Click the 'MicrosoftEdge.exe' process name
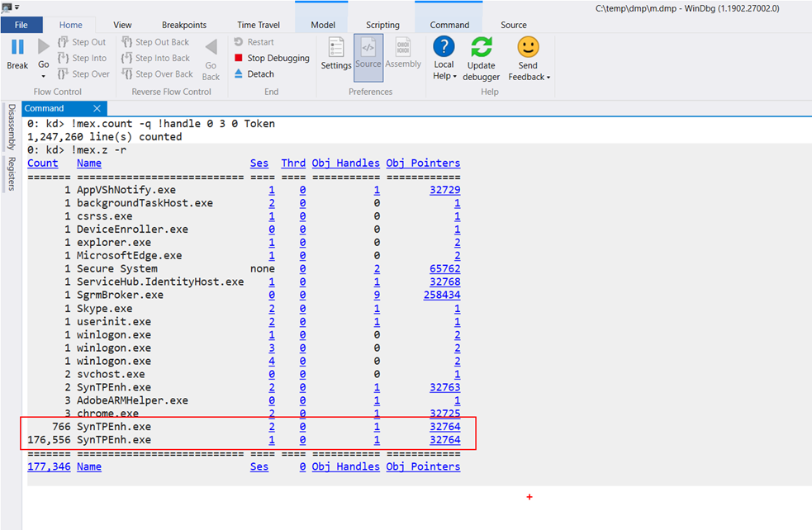Screen dimensions: 812x530 [130, 255]
